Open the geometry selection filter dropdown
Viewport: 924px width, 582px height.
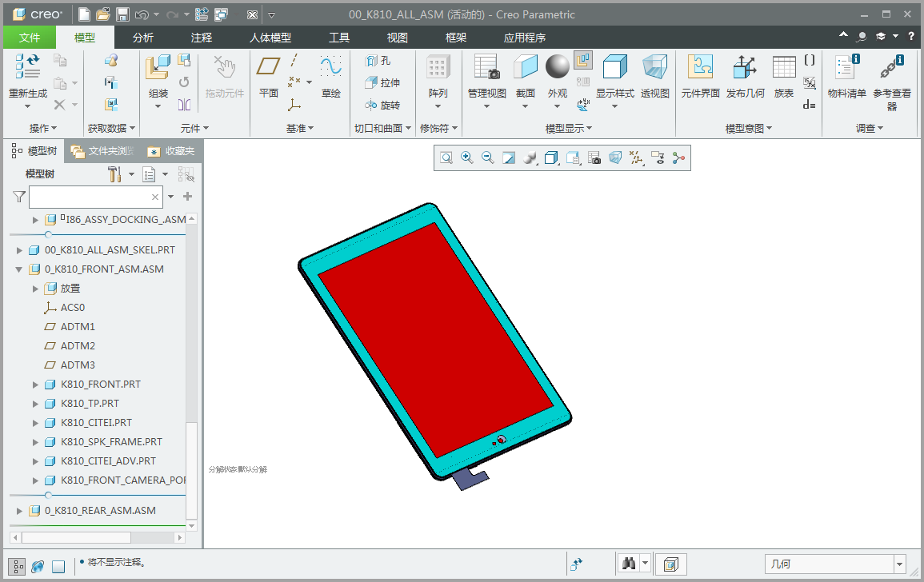point(899,564)
